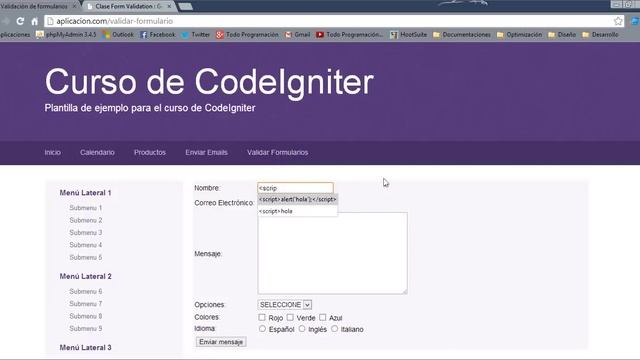
Task: Open Calendario in the navigation menu
Action: point(97,152)
